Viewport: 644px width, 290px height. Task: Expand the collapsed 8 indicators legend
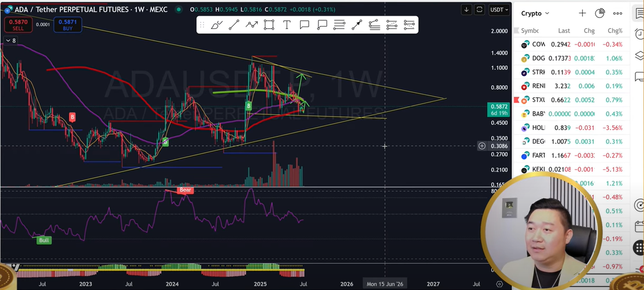coord(11,41)
